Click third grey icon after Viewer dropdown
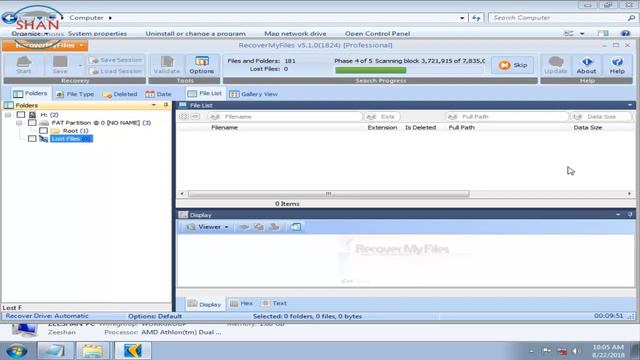Viewport: 640px width, 360px height. (275, 227)
